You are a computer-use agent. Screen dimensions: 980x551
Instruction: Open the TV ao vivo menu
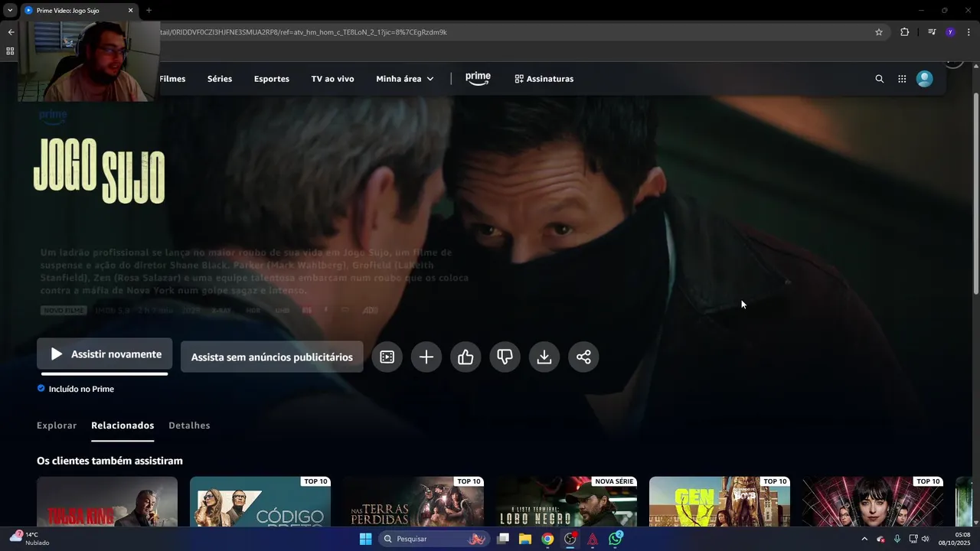click(332, 79)
